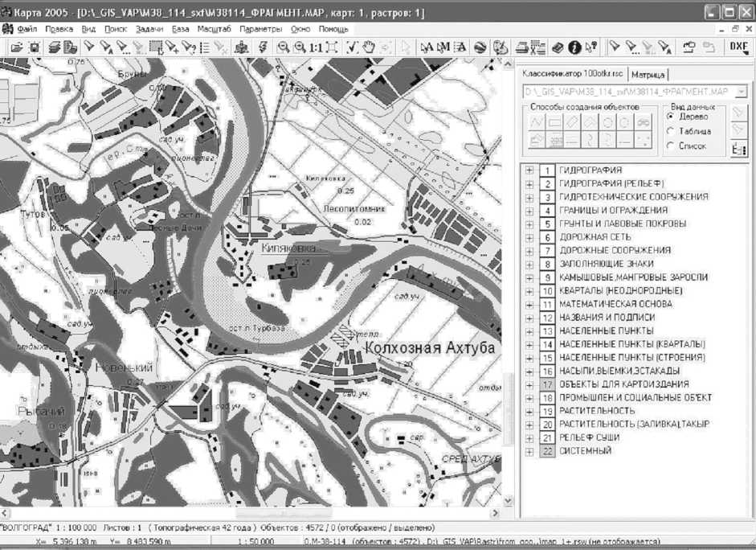756x550 pixels.
Task: Click the dotted area selection icon
Action: click(x=156, y=47)
